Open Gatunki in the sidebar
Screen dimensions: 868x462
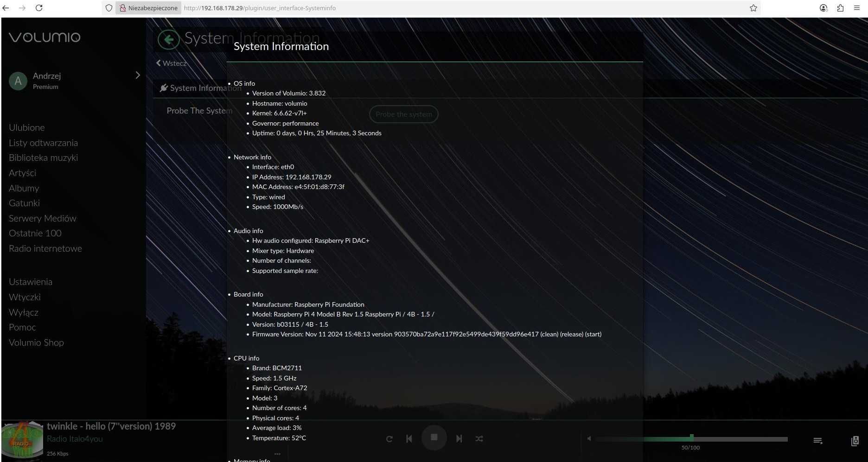click(x=24, y=203)
